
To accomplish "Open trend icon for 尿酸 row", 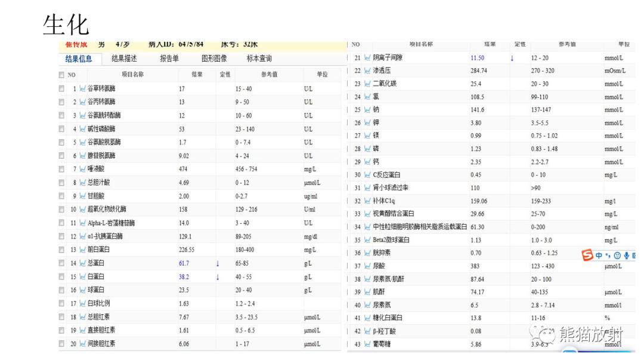I will 367,266.
